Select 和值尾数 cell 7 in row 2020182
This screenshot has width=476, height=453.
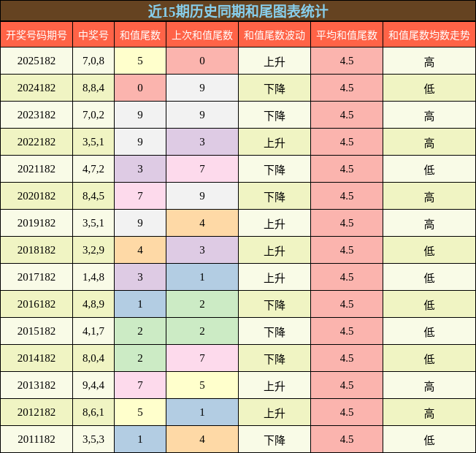pos(140,196)
